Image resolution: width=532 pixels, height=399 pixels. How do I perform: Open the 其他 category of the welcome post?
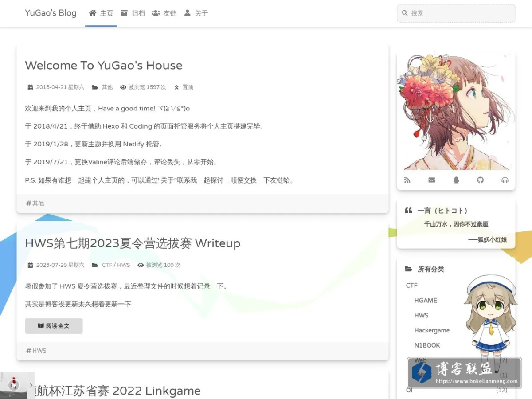[107, 87]
